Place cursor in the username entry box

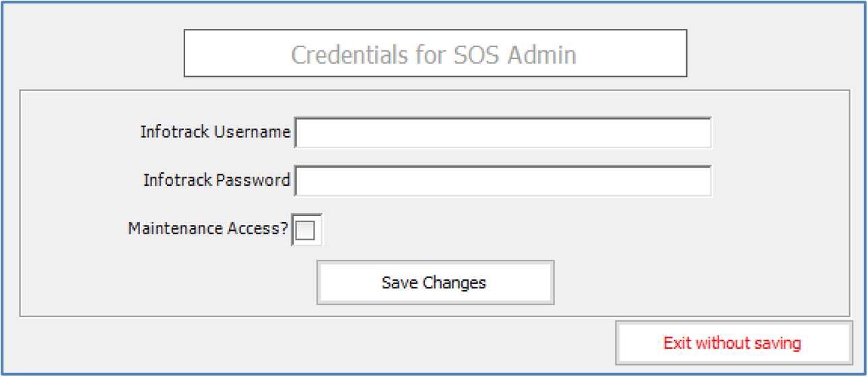coord(502,133)
